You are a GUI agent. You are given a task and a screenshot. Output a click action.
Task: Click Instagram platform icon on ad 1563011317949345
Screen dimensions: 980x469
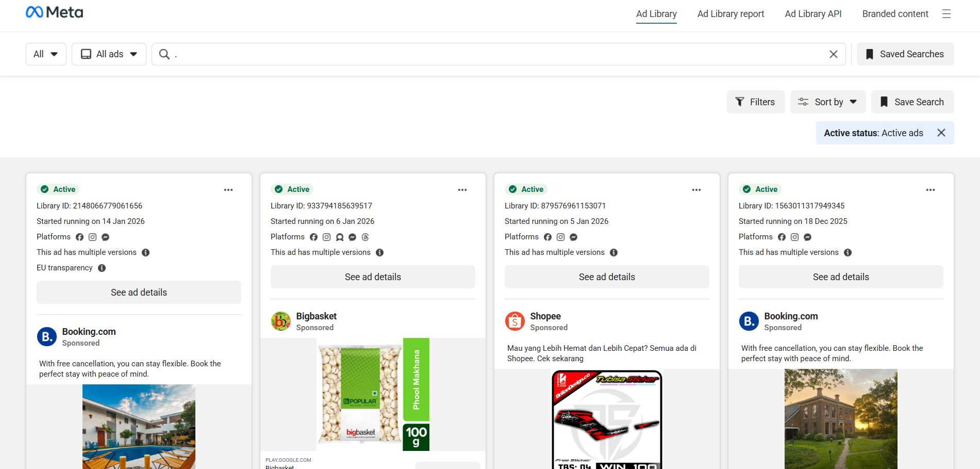794,237
